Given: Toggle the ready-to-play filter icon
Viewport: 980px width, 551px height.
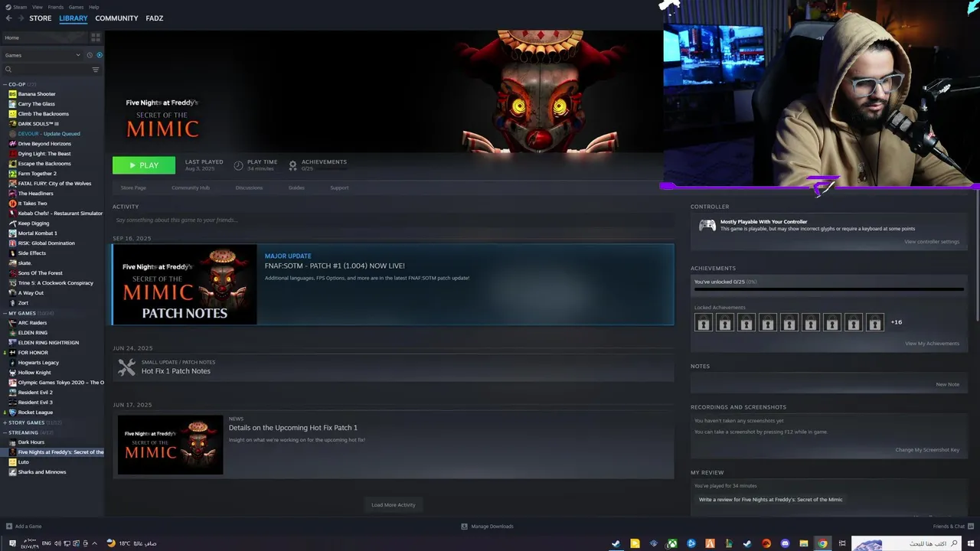Looking at the screenshot, I should 100,55.
